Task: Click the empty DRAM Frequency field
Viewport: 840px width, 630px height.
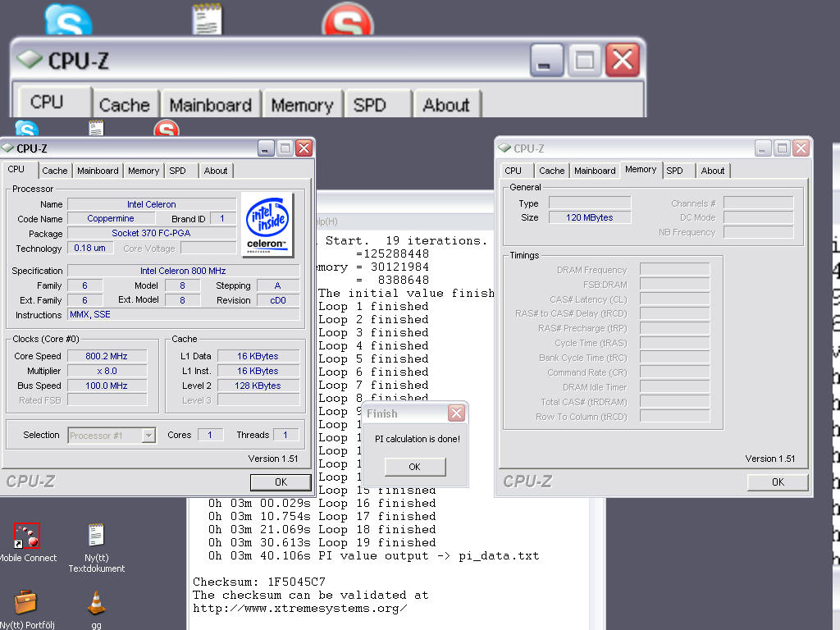Action: pos(674,269)
